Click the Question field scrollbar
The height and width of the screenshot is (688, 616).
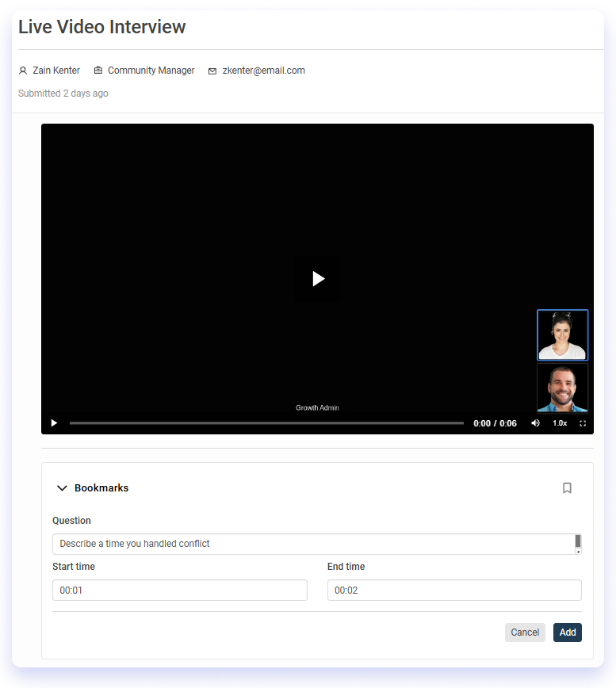click(x=578, y=544)
